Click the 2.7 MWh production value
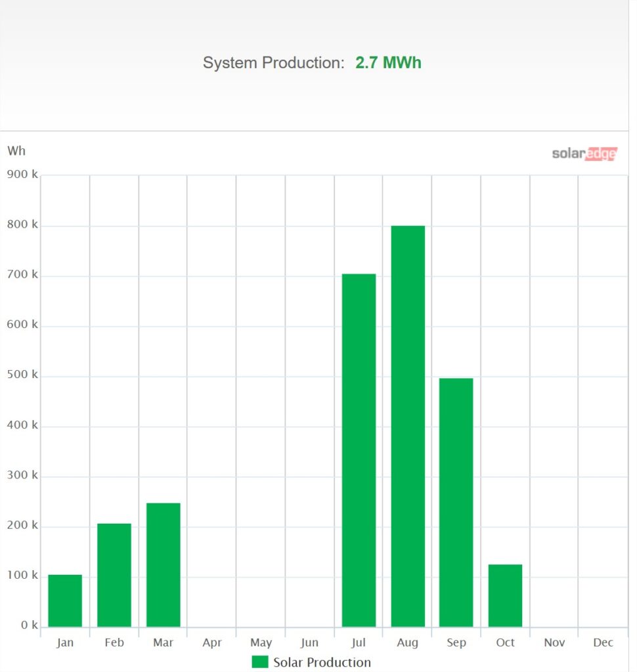The image size is (637, 672). 388,62
